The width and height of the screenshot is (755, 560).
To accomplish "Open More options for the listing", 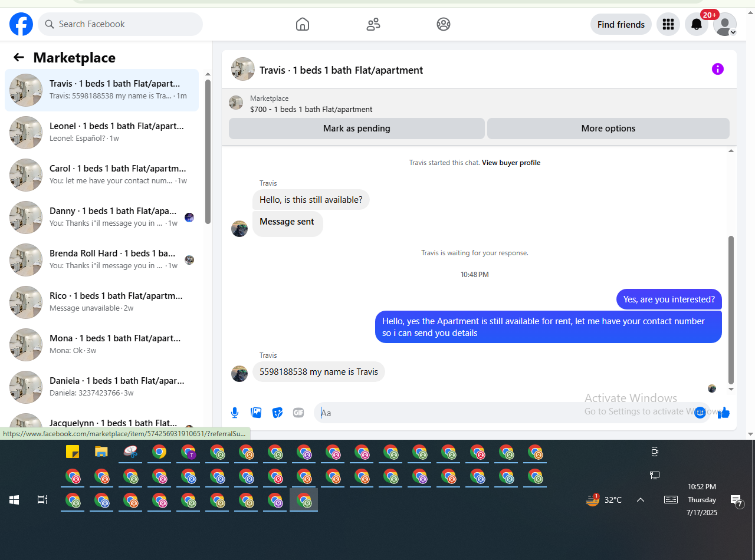I will 608,129.
